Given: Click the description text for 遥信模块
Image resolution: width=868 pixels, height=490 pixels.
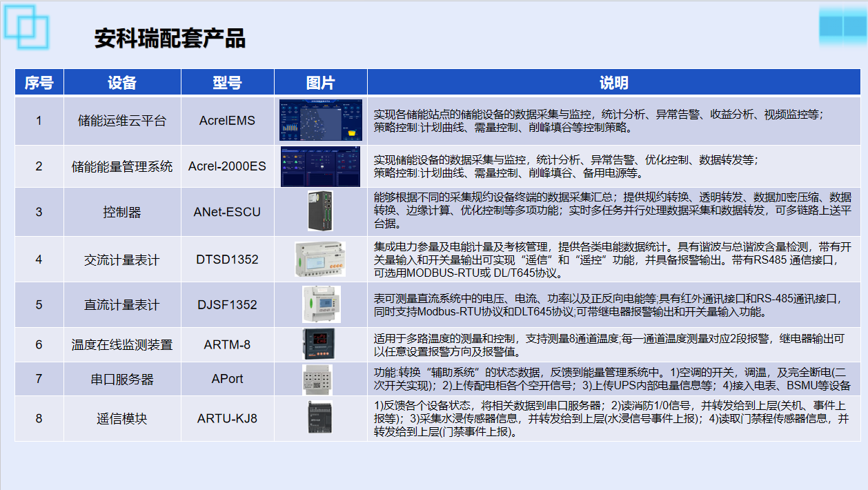Looking at the screenshot, I should coord(611,418).
